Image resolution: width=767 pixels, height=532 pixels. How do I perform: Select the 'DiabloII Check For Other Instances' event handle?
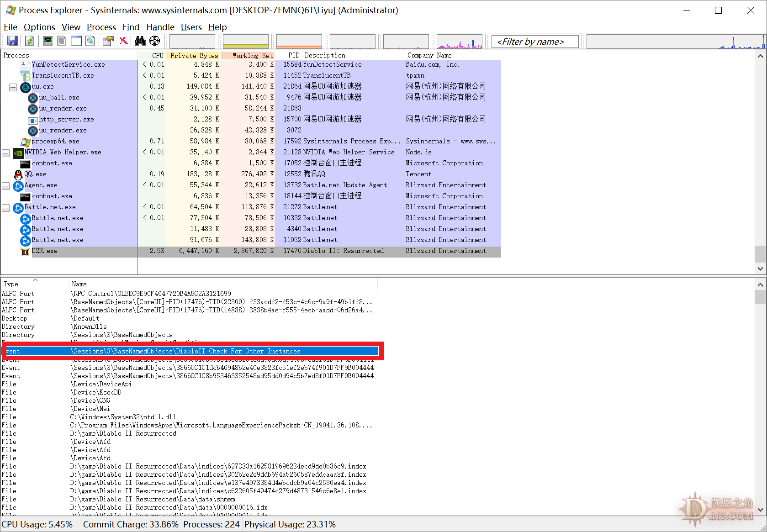(190, 351)
